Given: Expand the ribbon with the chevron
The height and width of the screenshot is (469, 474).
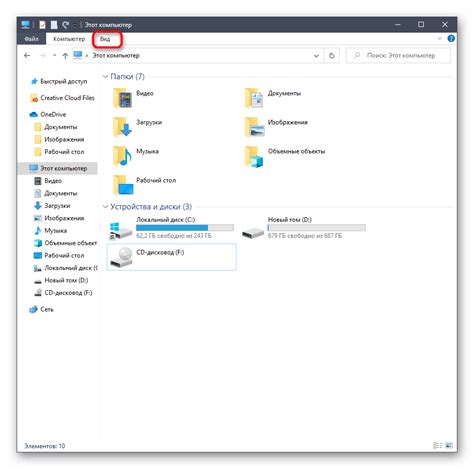Looking at the screenshot, I should click(x=439, y=39).
